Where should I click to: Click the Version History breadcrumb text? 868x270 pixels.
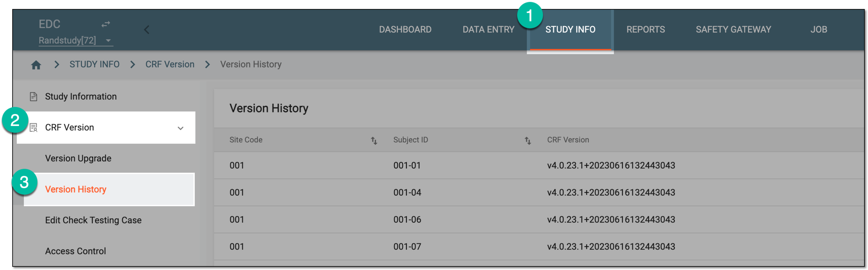(x=251, y=65)
